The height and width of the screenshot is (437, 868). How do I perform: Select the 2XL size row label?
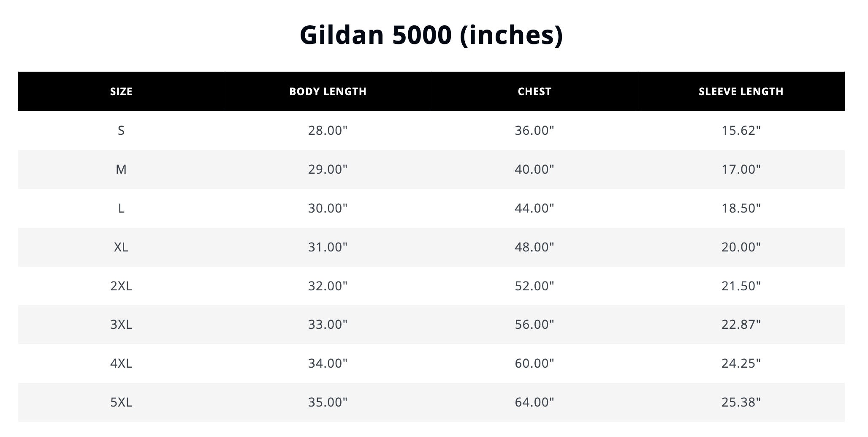(121, 286)
